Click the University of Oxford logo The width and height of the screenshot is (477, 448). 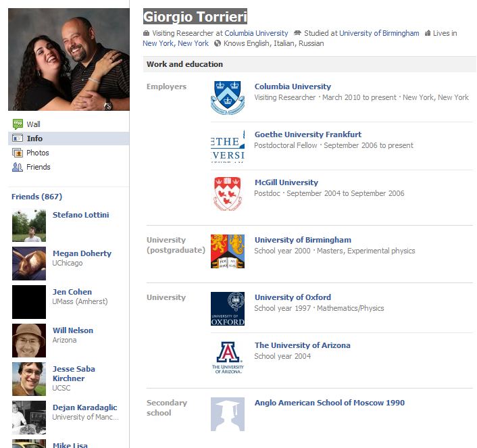coord(228,309)
